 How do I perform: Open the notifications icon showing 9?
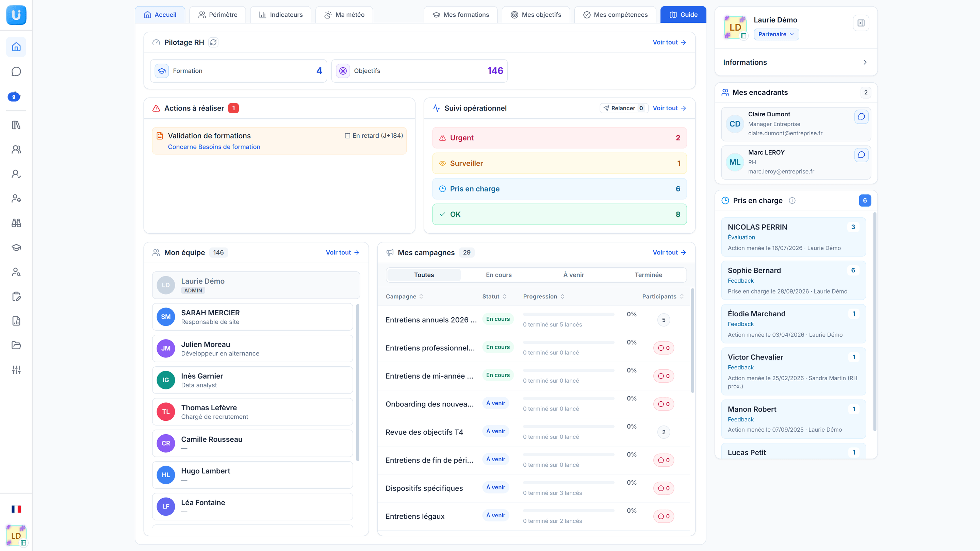coord(14,97)
